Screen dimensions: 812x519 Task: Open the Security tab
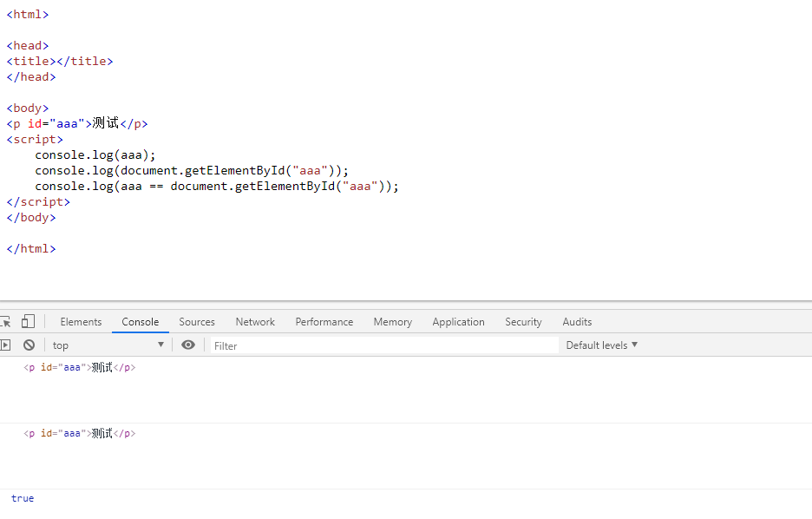point(523,322)
